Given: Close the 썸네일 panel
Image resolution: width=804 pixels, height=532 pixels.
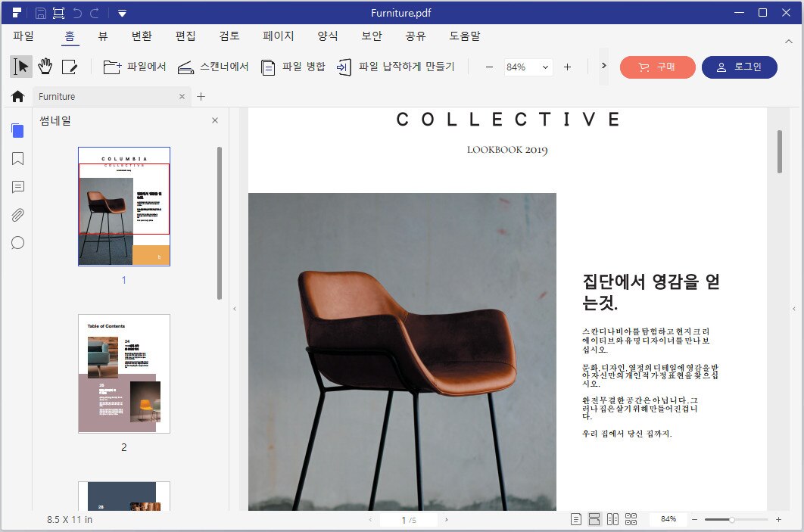Looking at the screenshot, I should [x=215, y=120].
